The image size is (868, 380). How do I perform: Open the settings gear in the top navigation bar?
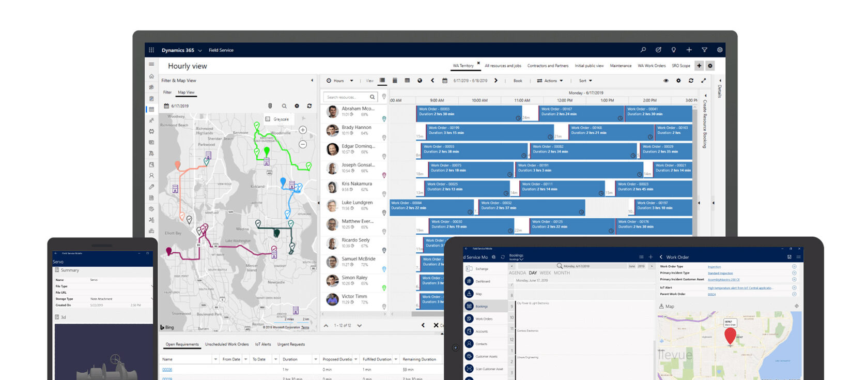pyautogui.click(x=720, y=50)
